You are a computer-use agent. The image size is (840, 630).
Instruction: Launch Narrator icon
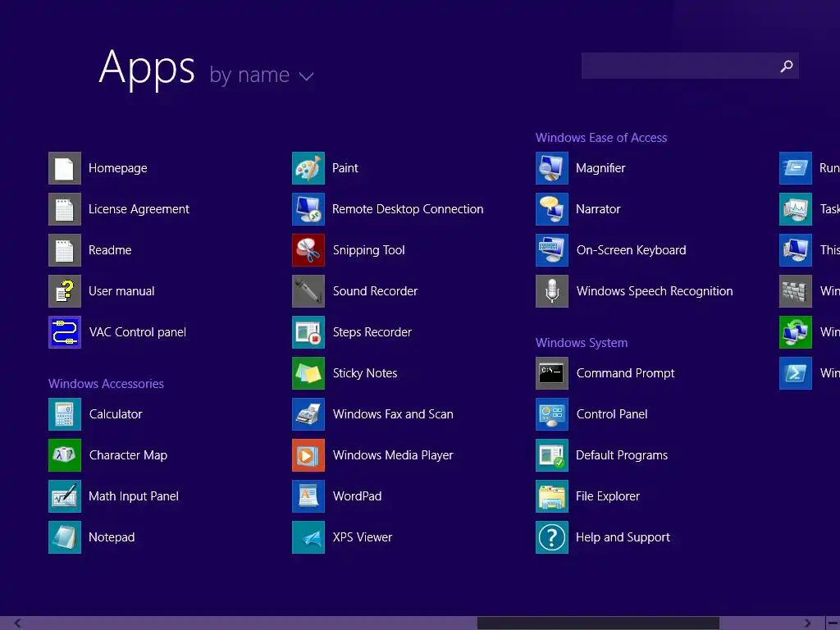click(552, 209)
